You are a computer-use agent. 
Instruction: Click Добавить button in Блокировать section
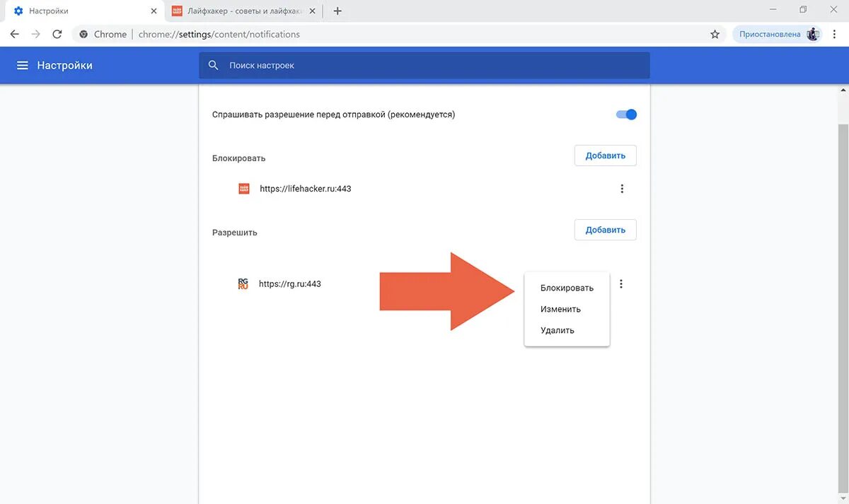coord(606,156)
